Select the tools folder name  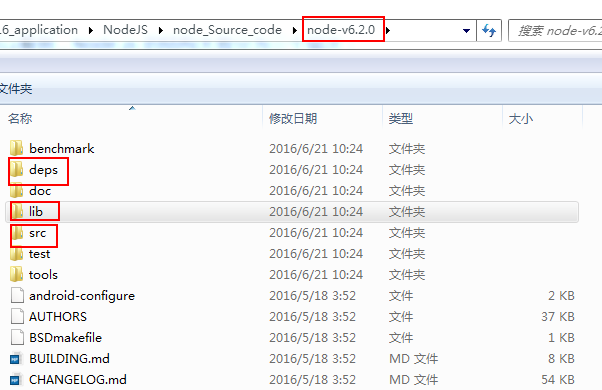(43, 275)
